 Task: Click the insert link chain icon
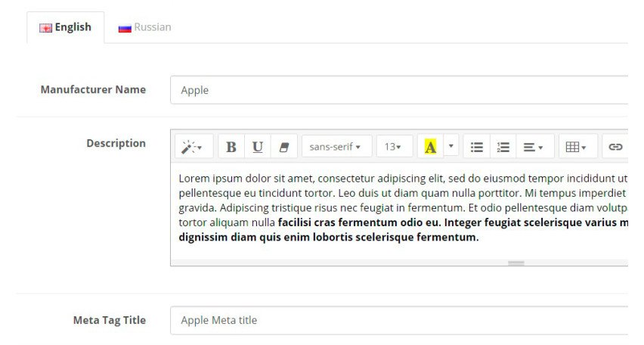pyautogui.click(x=615, y=147)
